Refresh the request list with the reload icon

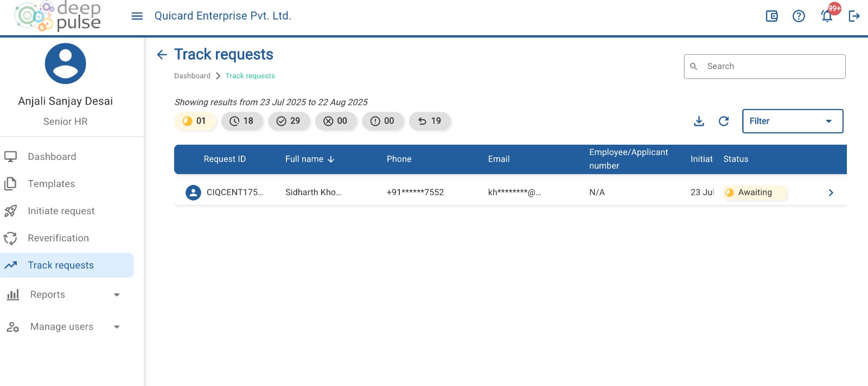pyautogui.click(x=724, y=121)
